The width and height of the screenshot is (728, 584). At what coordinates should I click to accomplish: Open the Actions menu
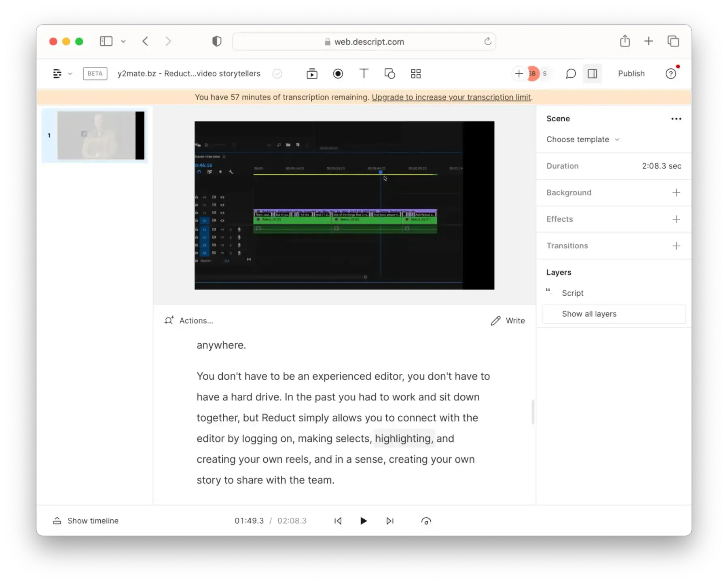click(189, 321)
